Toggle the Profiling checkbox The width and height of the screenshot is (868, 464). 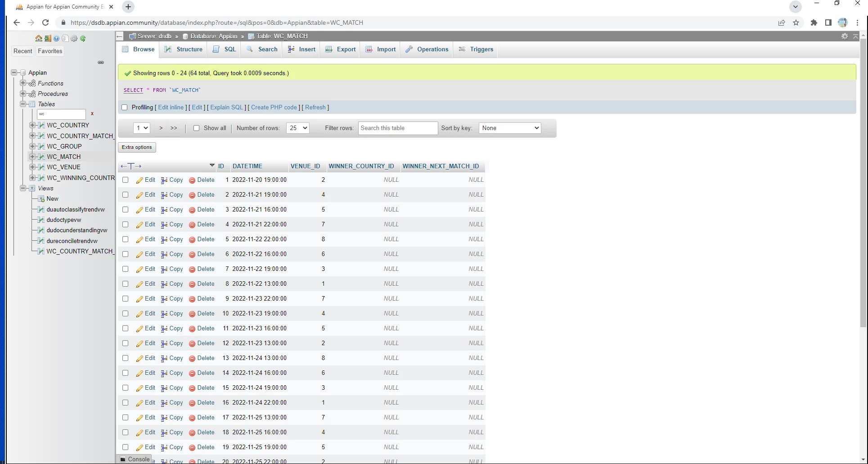(x=125, y=108)
